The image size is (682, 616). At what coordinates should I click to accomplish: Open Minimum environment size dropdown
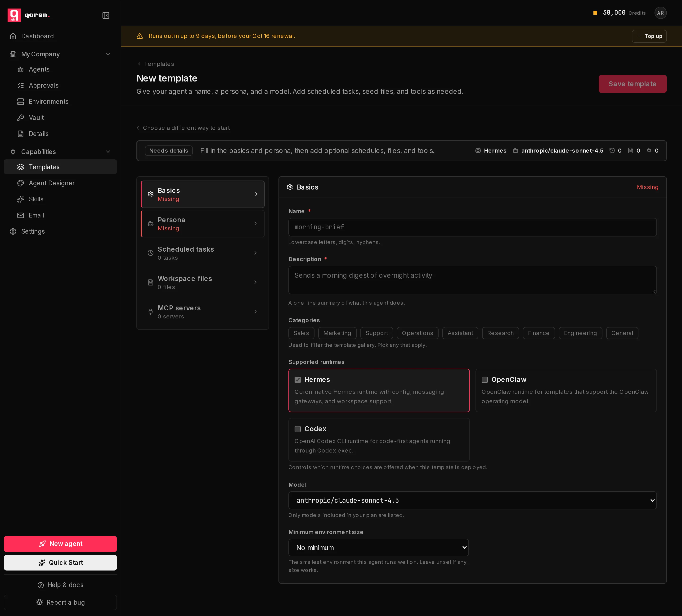[379, 548]
